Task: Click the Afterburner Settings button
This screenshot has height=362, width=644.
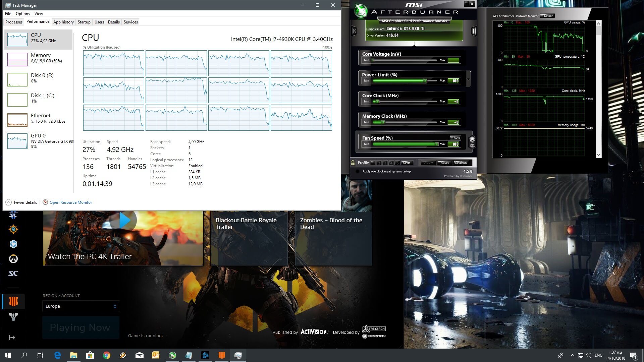Action: tap(461, 163)
